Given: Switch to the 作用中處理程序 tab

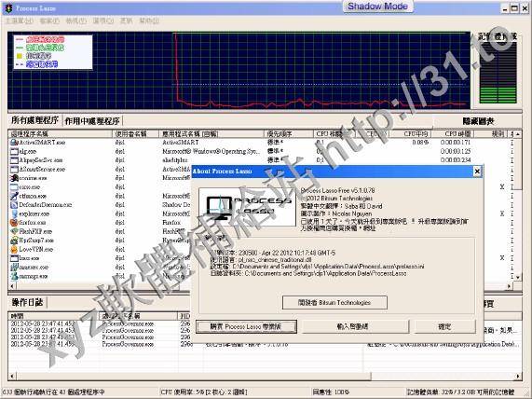Looking at the screenshot, I should coord(92,121).
